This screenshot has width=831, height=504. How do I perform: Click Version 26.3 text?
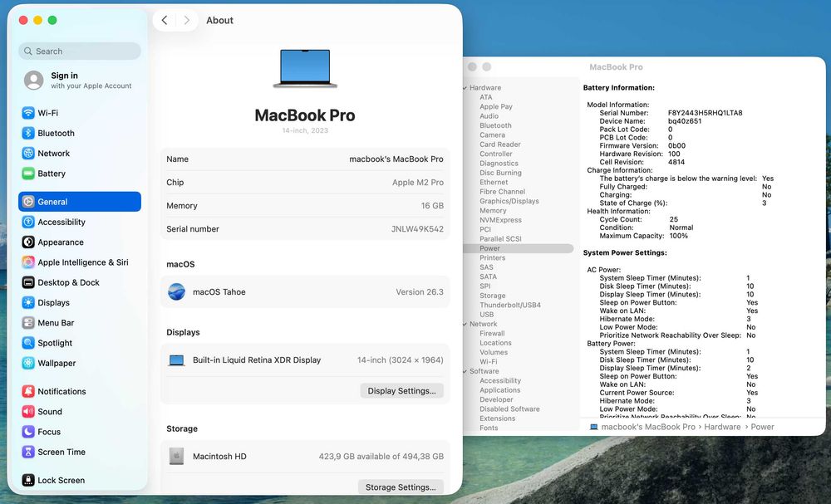420,291
